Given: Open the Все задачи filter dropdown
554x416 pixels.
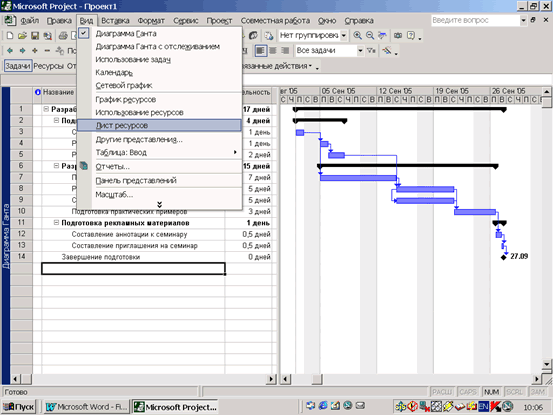Looking at the screenshot, I should (360, 51).
